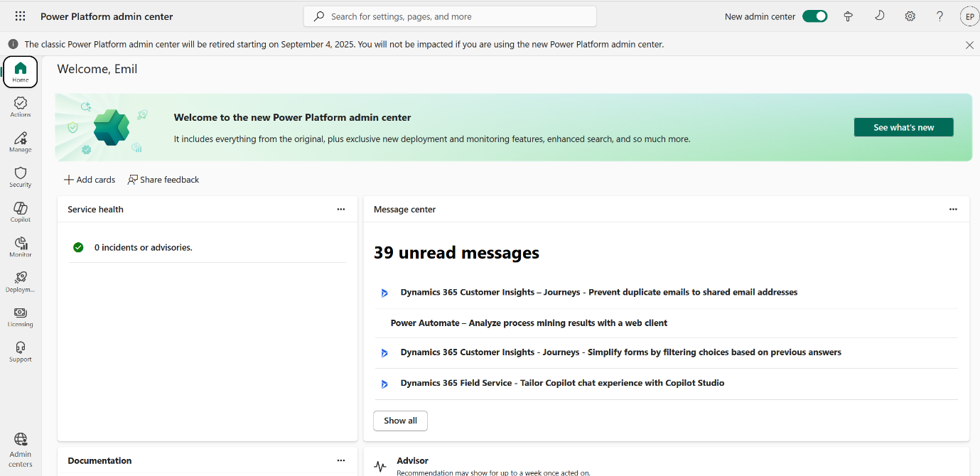The height and width of the screenshot is (476, 980).
Task: Toggle dark mode with the moon icon
Action: (879, 16)
